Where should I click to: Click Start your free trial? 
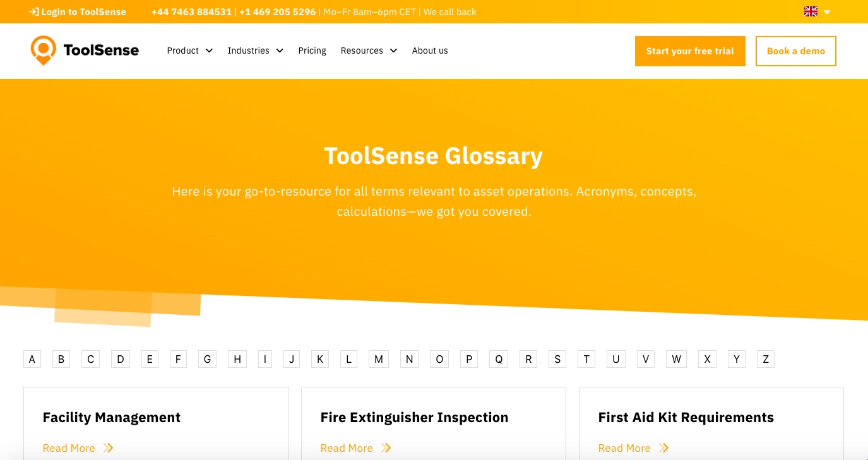coord(690,51)
